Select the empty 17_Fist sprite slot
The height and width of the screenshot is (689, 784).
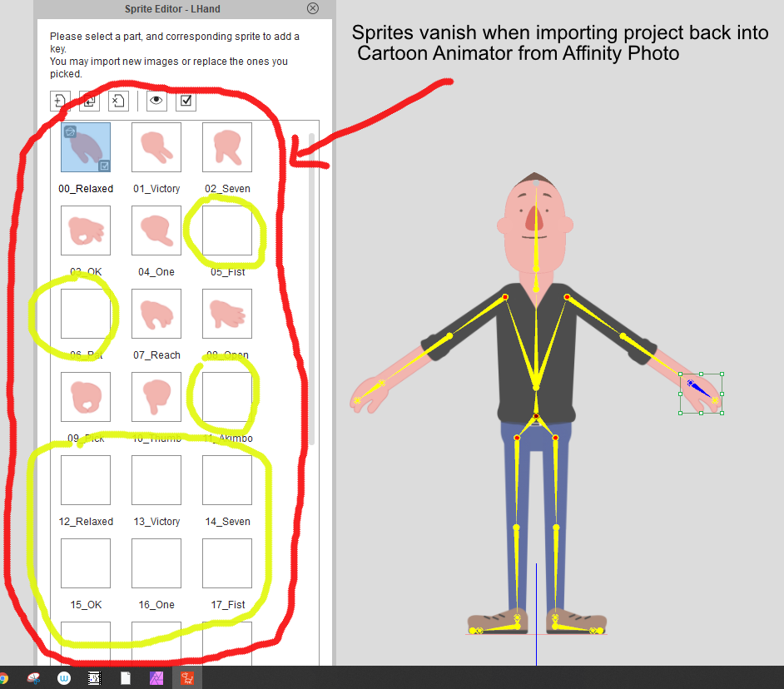(227, 563)
